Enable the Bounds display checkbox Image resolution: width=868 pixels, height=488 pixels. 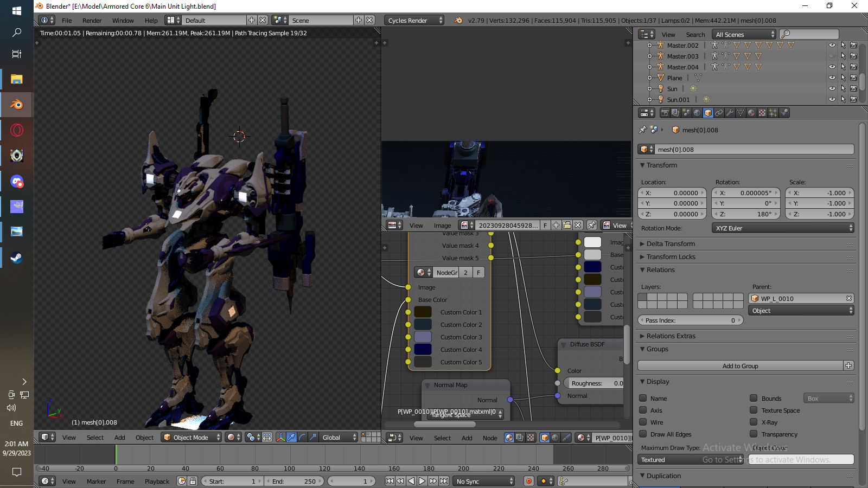[x=754, y=398]
